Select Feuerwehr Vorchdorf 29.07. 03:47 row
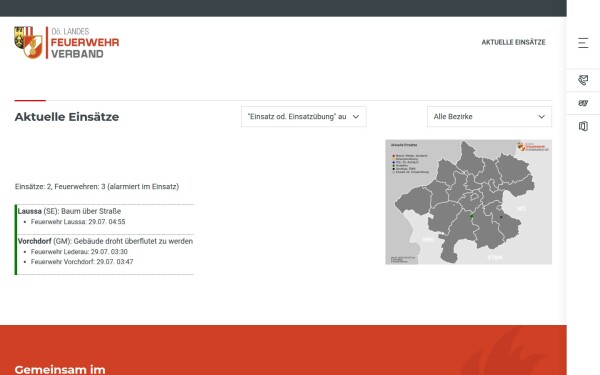 point(82,262)
